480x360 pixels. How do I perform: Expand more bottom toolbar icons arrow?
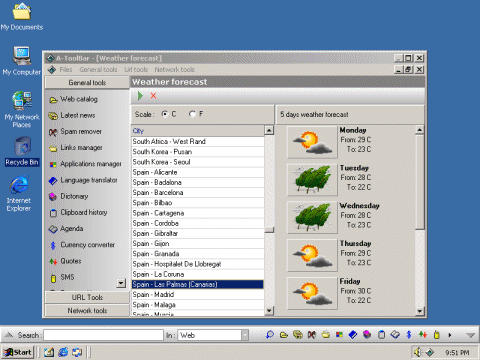450,335
